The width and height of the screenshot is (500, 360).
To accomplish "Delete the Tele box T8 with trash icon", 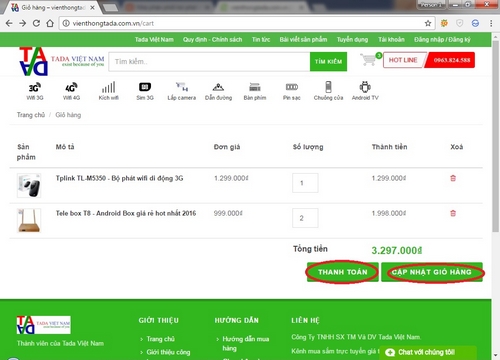I will (x=453, y=213).
